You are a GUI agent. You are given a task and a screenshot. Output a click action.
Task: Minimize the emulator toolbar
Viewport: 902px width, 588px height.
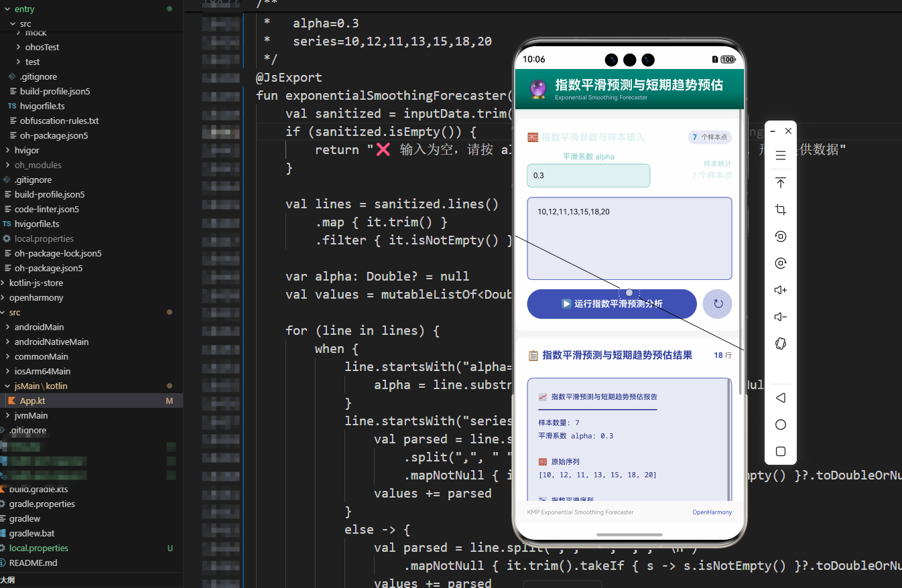(x=773, y=131)
